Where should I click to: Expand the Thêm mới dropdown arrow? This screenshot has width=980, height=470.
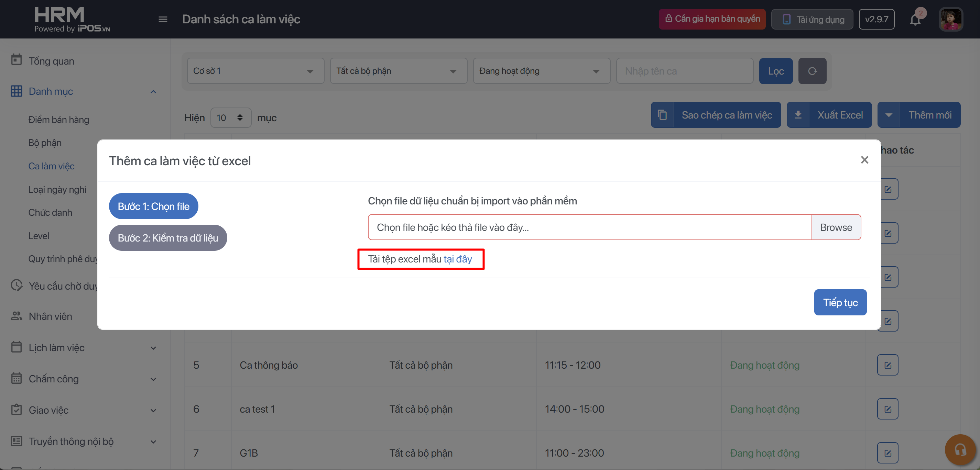click(x=889, y=115)
